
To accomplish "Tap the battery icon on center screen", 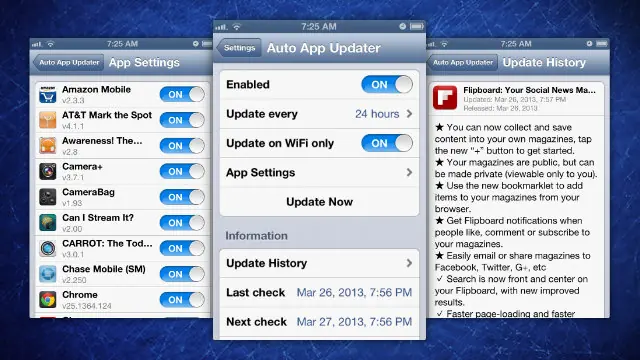I will coord(417,27).
